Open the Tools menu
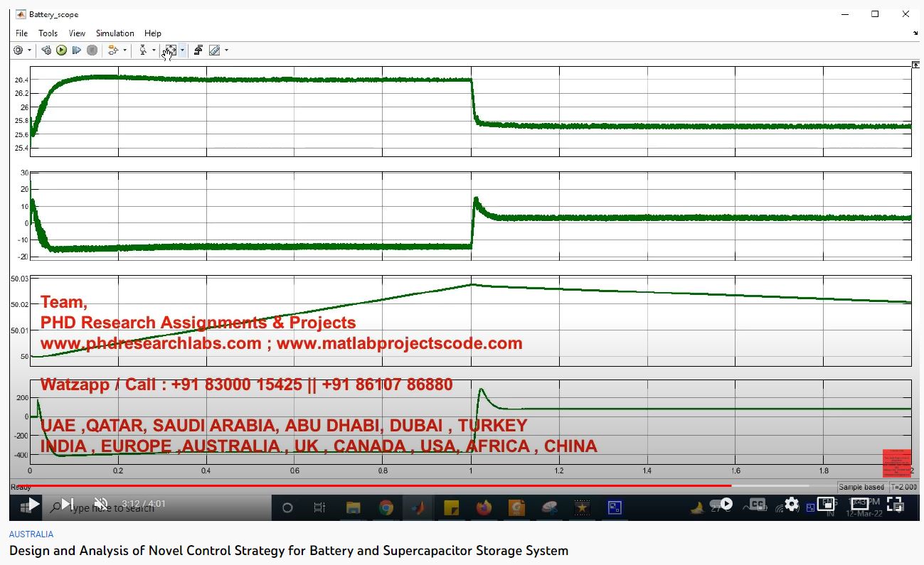 [x=48, y=33]
